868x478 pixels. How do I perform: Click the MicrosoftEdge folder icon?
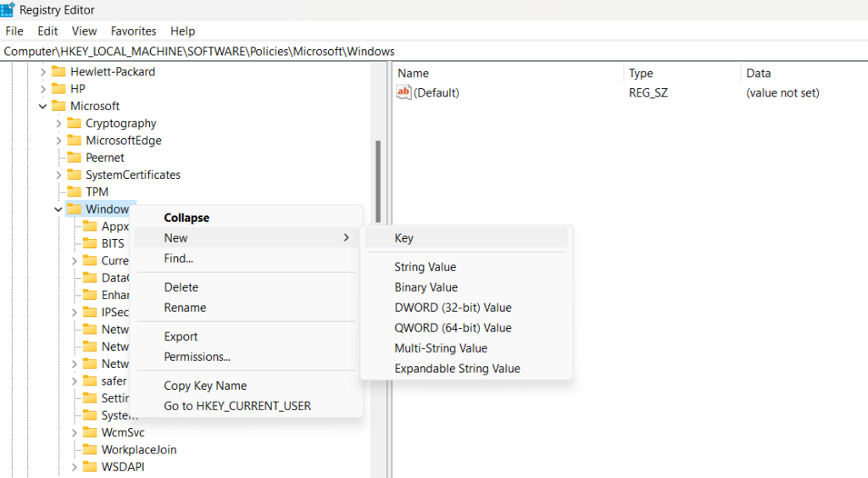click(74, 141)
